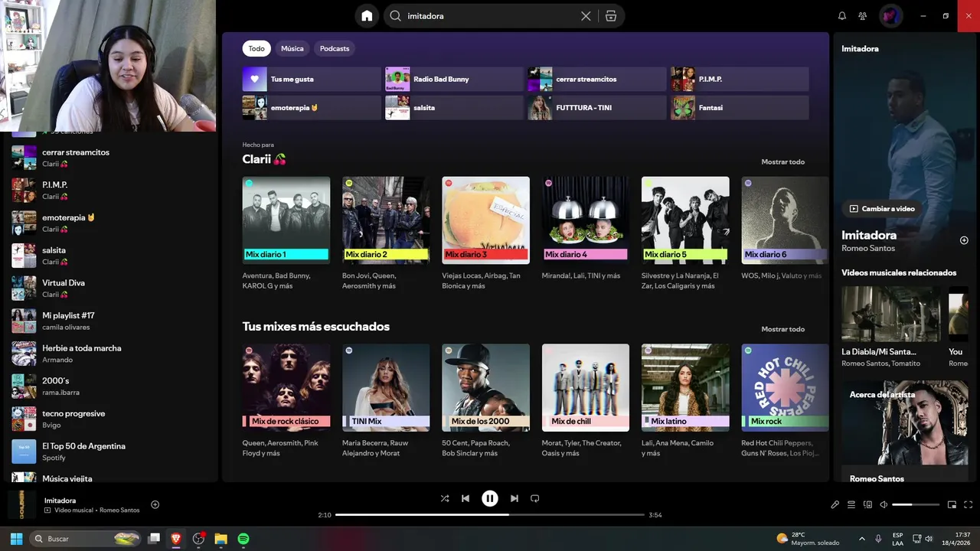Open 'emoterapia' playlist in sidebar
This screenshot has width=980, height=551.
112,223
